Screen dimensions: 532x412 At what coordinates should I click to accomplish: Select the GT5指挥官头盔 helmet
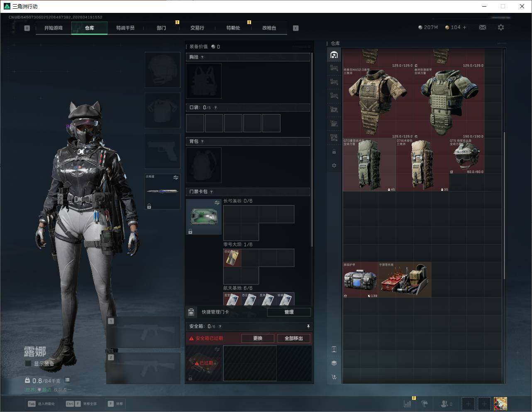(x=467, y=156)
